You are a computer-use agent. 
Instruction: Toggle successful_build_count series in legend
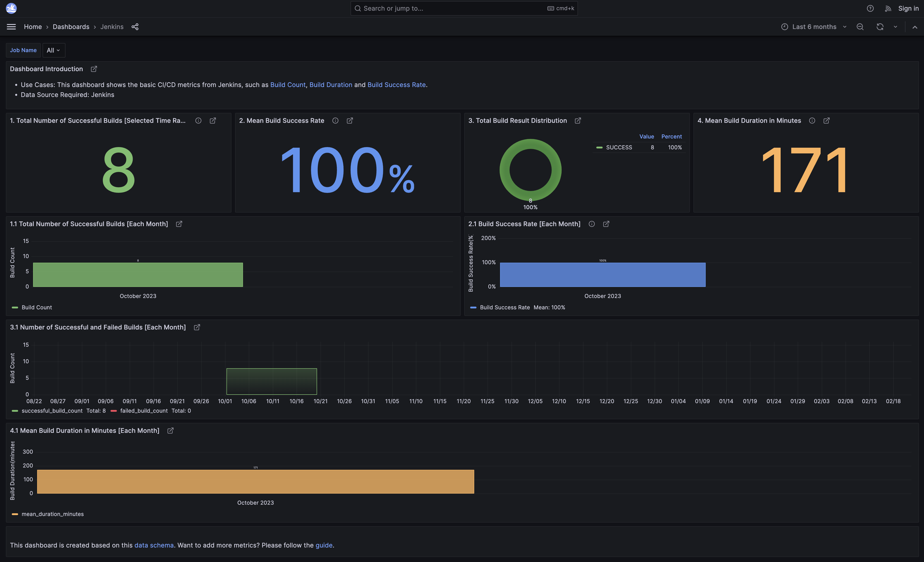tap(52, 411)
